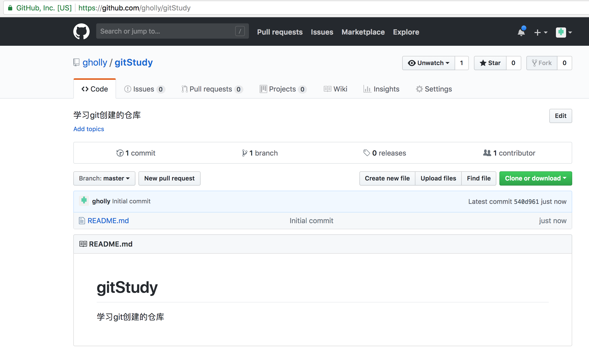The height and width of the screenshot is (364, 589).
Task: Click Find file
Action: [x=479, y=178]
